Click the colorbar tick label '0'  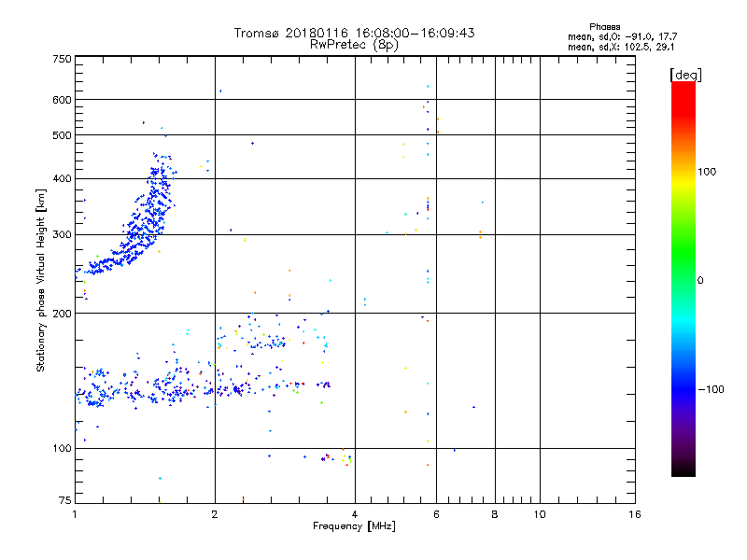[700, 281]
